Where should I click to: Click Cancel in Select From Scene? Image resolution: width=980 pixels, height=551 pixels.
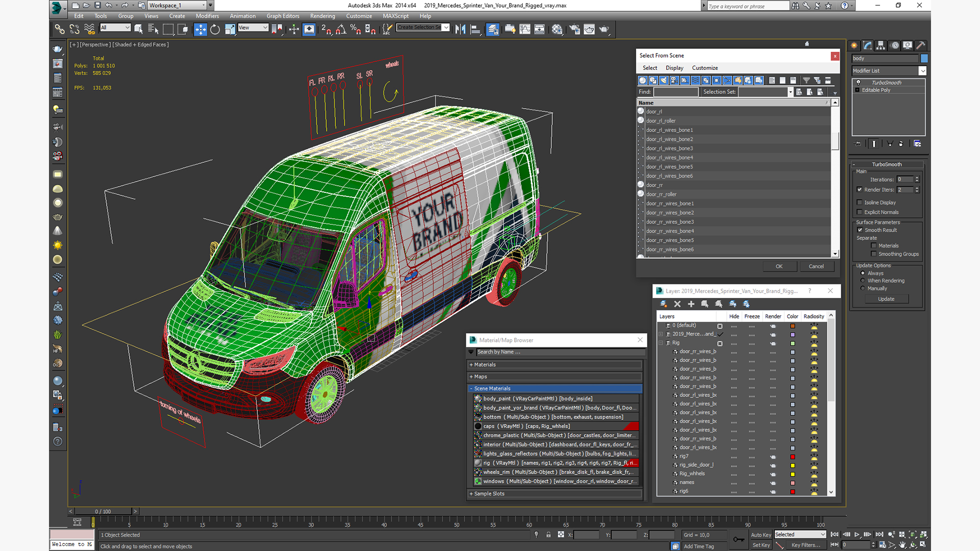(816, 266)
